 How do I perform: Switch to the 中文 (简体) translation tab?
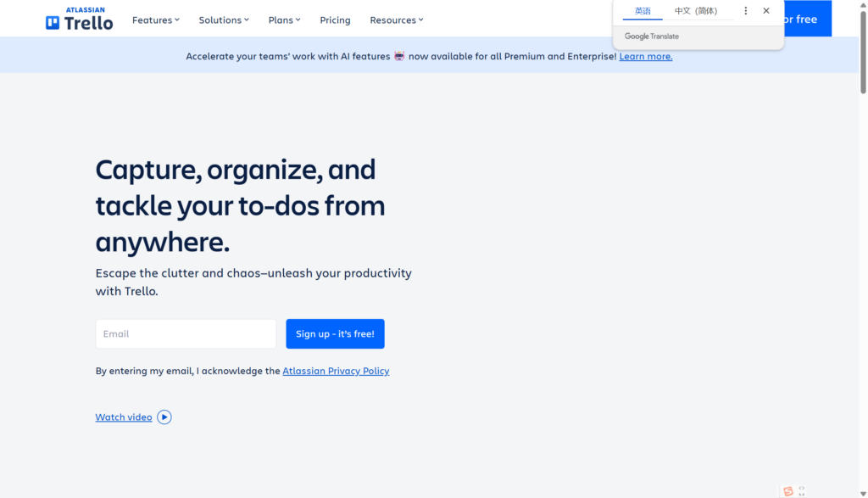click(695, 11)
